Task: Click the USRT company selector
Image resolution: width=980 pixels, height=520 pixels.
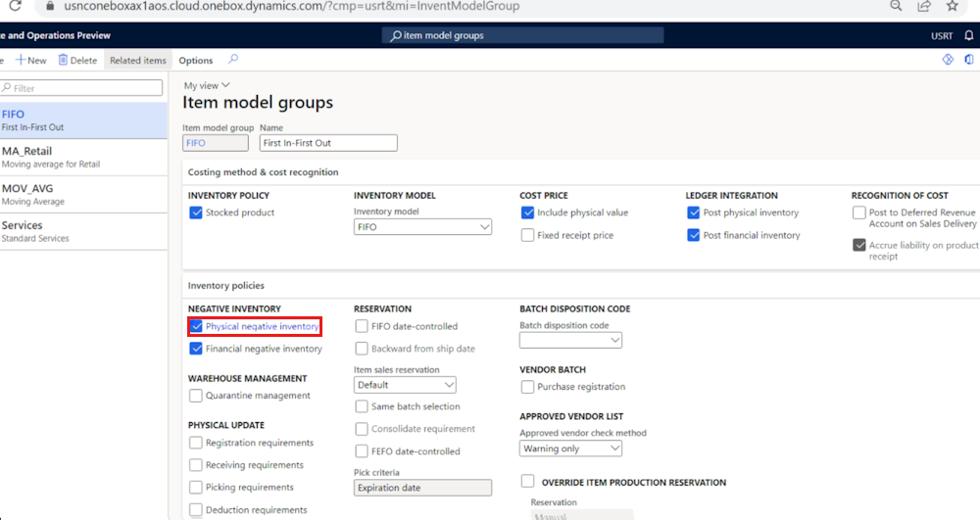Action: [x=941, y=35]
